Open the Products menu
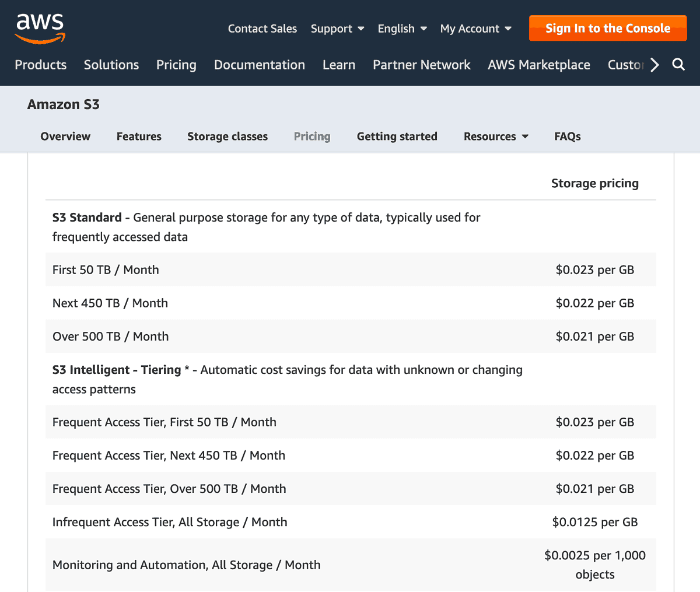700x592 pixels. (x=41, y=65)
